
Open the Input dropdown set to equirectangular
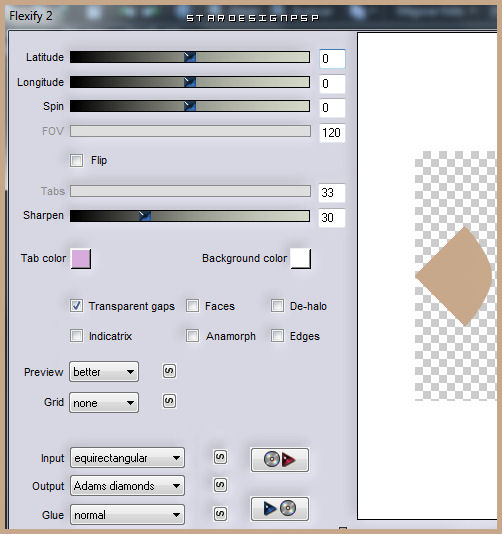127,458
